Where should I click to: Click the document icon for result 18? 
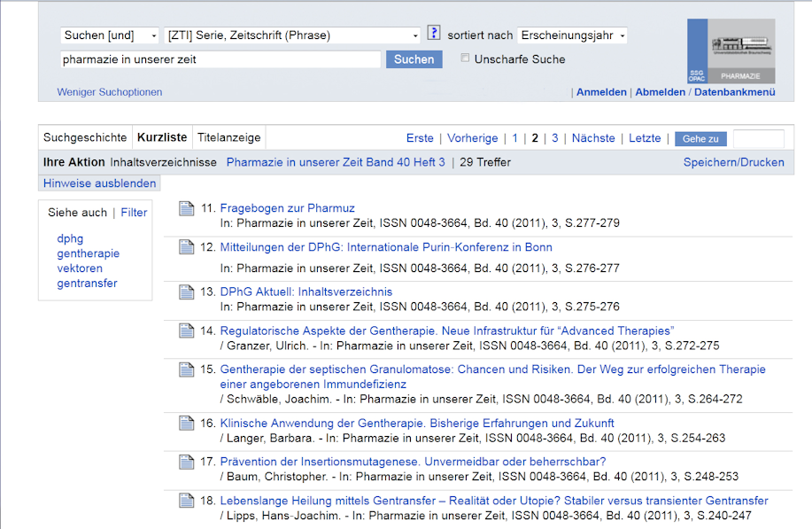(186, 501)
